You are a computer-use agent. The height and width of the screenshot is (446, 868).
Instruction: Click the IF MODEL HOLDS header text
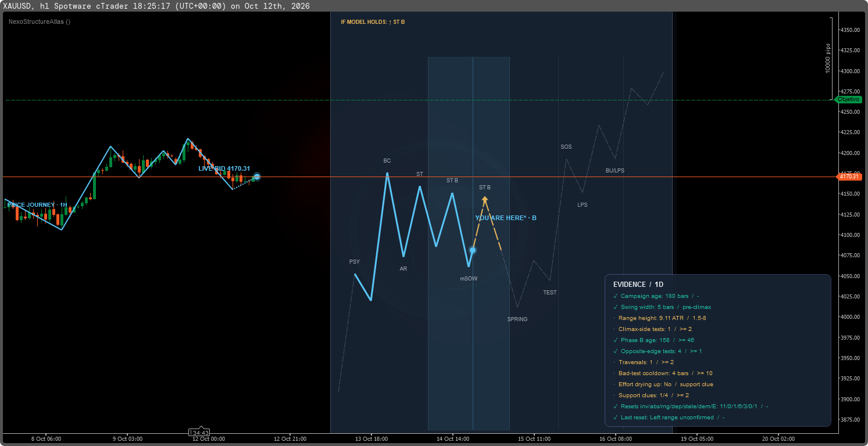point(373,21)
